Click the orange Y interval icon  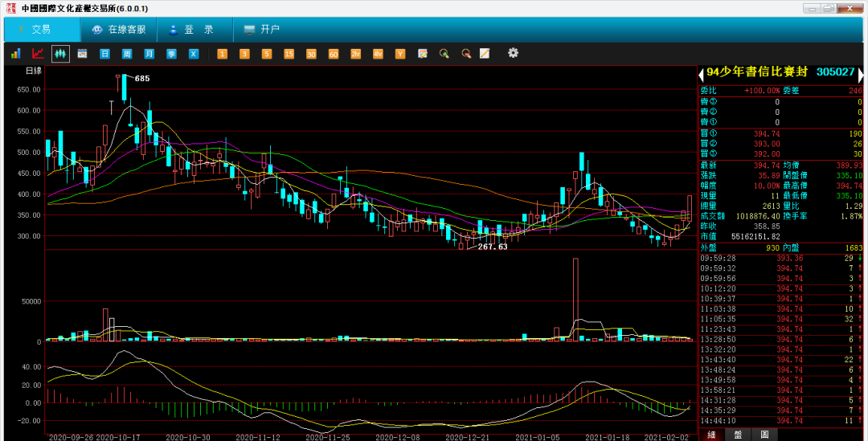(x=399, y=54)
